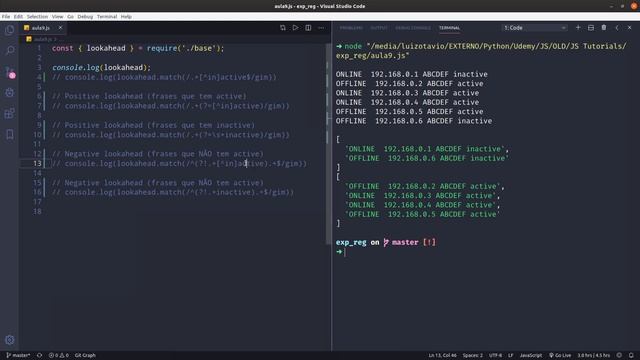The width and height of the screenshot is (640, 360).
Task: Open the Terminal menu
Action: pos(107,17)
